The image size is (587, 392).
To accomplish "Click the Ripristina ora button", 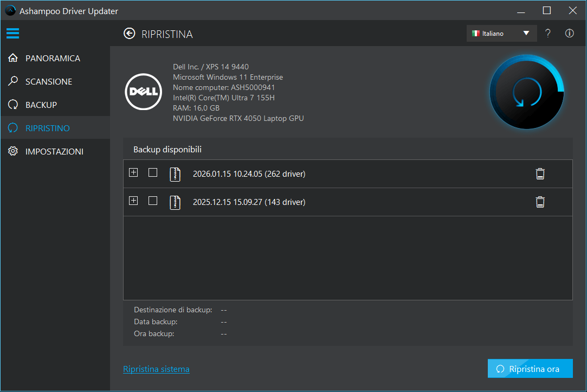I will tap(530, 368).
